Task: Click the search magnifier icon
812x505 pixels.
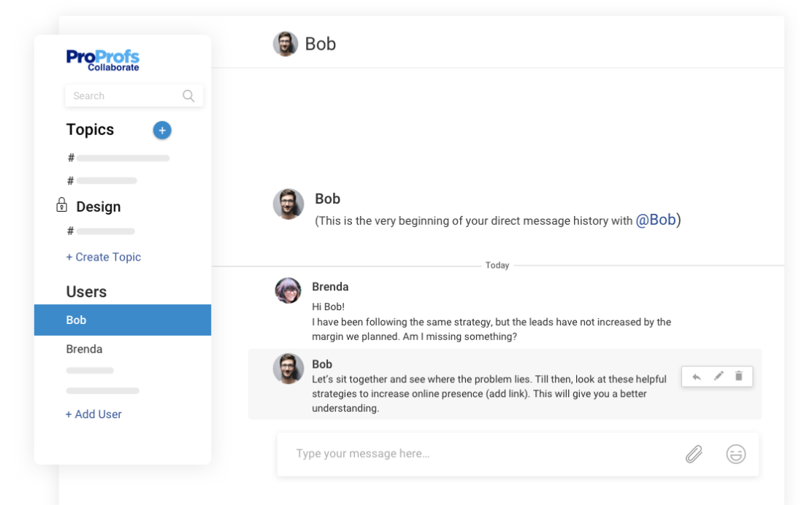Action: [x=188, y=96]
